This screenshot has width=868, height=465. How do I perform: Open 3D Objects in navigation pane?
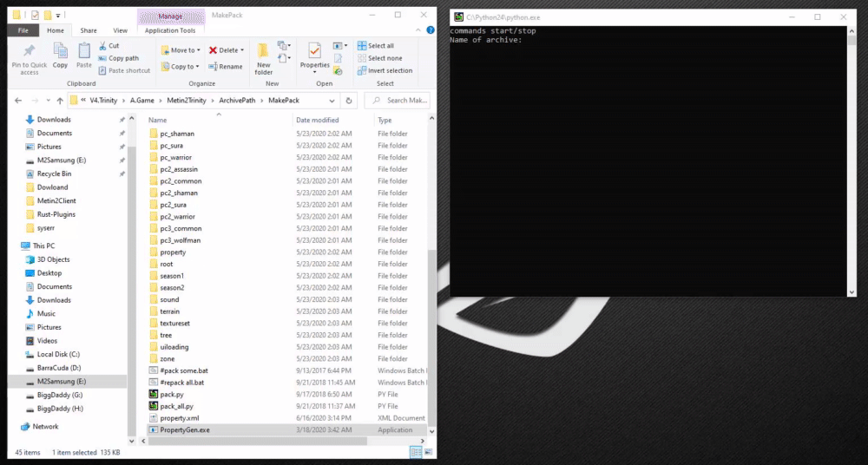(x=53, y=259)
